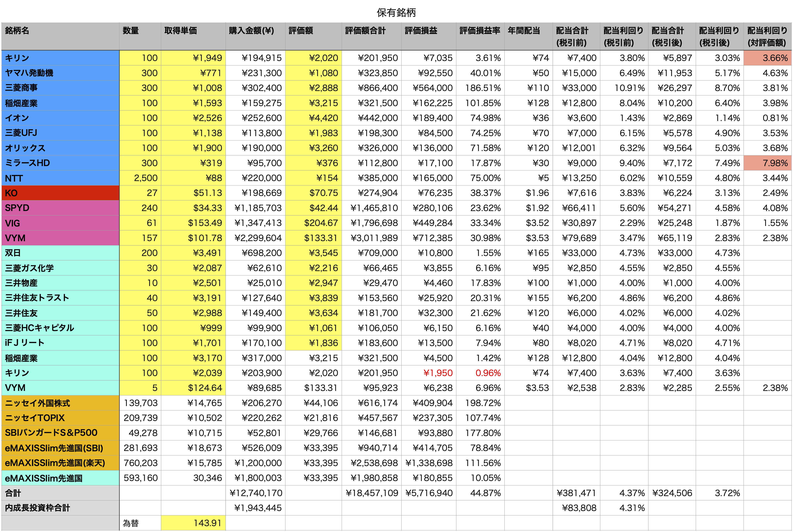Click the ¥12,740,170 total purchase amount
The image size is (793, 532).
255,493
